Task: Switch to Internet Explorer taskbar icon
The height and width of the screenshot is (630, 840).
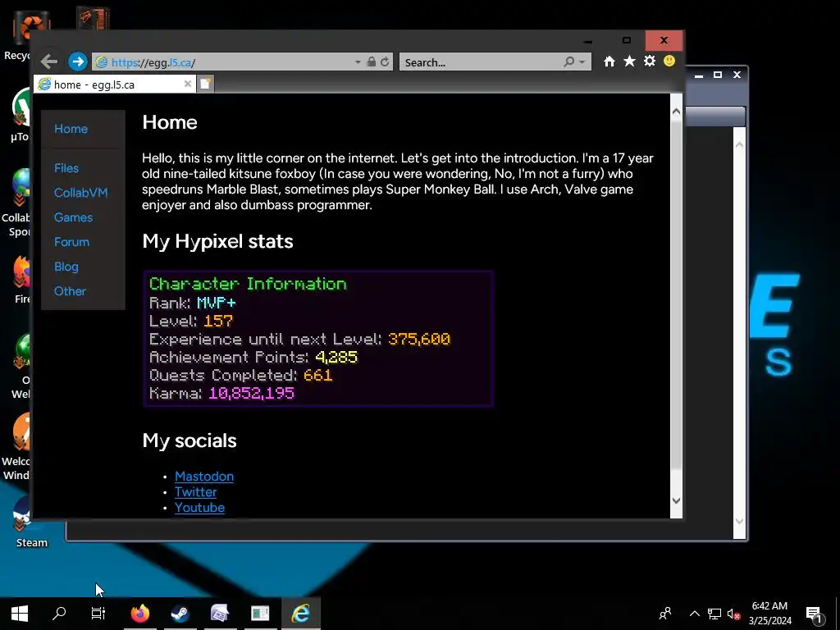Action: point(300,614)
